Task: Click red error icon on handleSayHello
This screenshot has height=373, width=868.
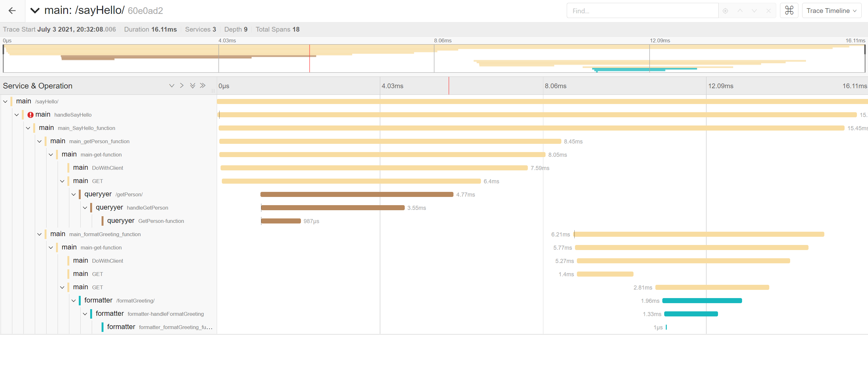Action: pyautogui.click(x=30, y=115)
